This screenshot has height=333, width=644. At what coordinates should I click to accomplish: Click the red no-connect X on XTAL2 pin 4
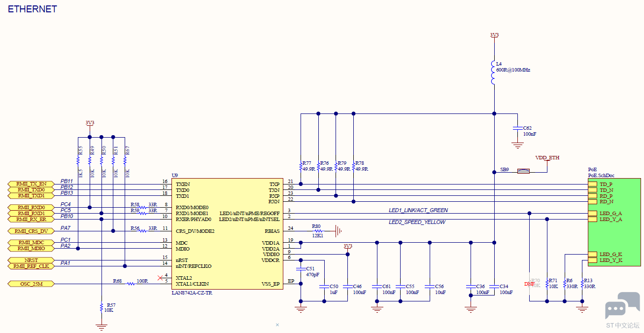tap(160, 278)
